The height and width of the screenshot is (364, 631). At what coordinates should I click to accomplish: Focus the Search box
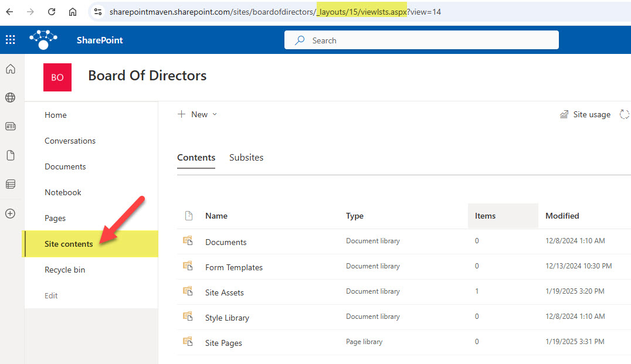click(x=421, y=40)
